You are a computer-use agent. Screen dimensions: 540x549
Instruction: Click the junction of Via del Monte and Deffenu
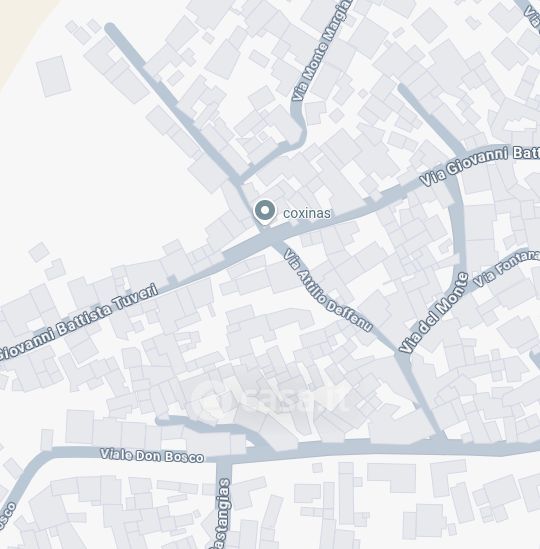point(401,355)
